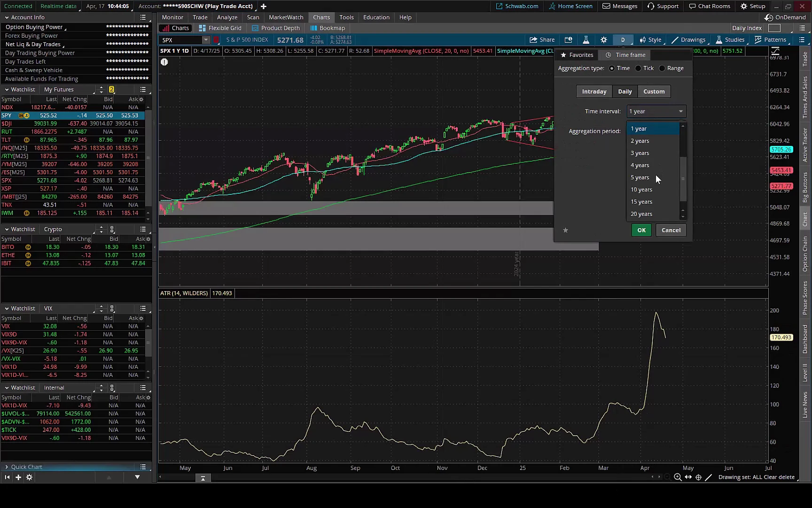The height and width of the screenshot is (508, 812).
Task: Collapse the Account Info section
Action: (7, 17)
